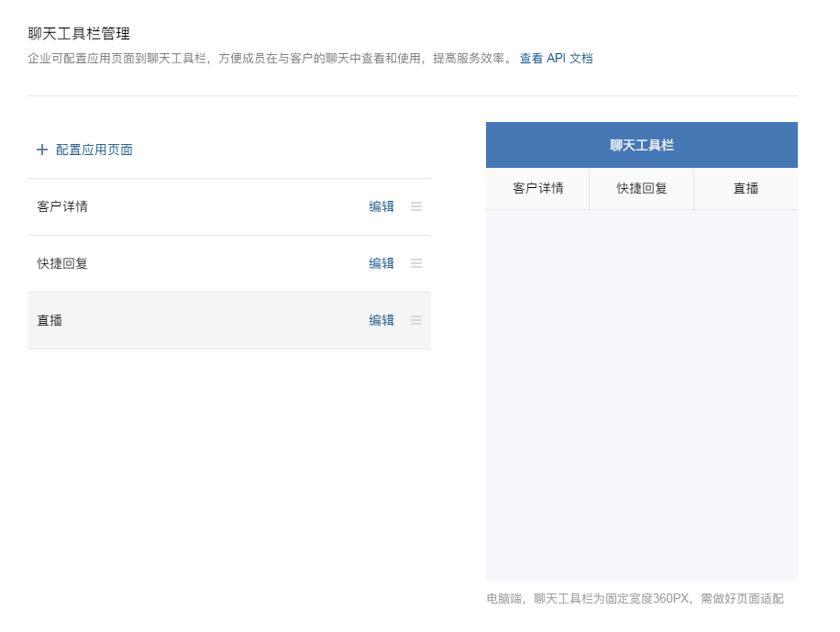Viewport: 840px width, 632px height.
Task: Select the highlighted 直播 list row name
Action: (50, 320)
